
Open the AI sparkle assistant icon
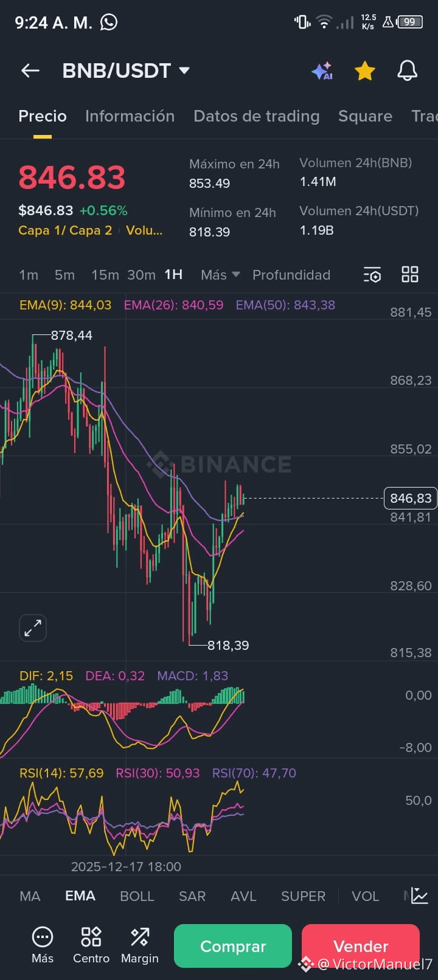tap(322, 71)
